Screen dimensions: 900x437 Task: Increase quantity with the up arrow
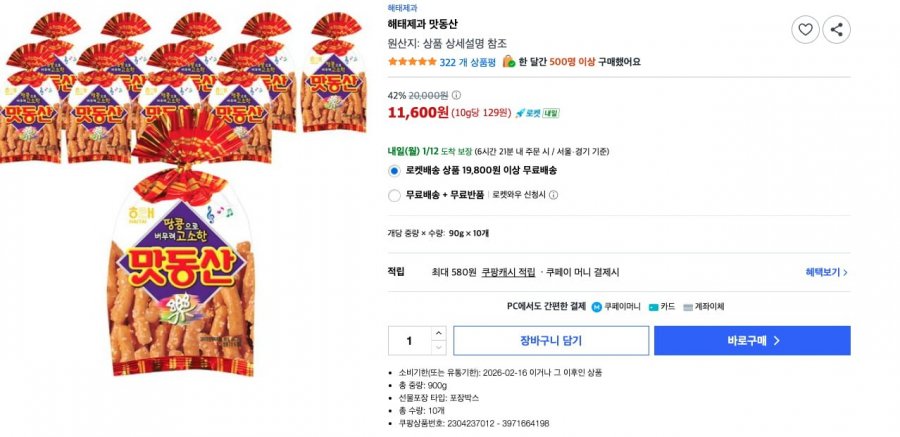tap(438, 333)
